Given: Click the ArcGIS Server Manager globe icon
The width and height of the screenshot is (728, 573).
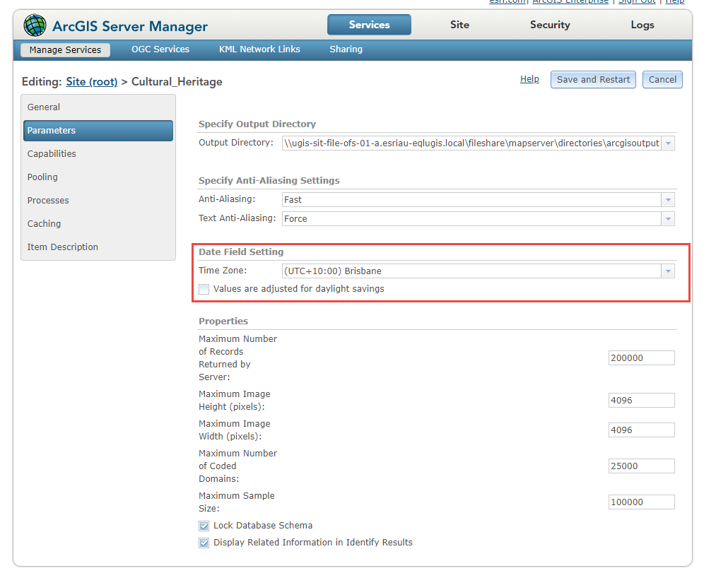Looking at the screenshot, I should coord(34,25).
